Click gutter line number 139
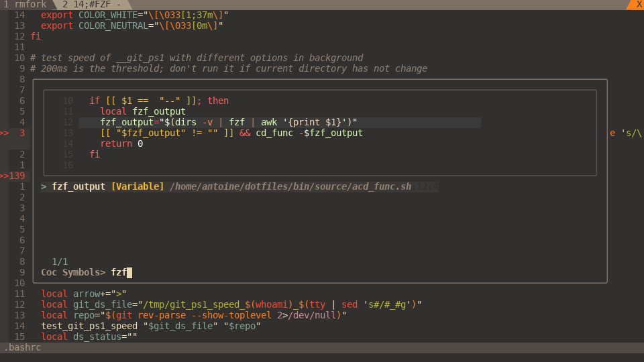Screen dimensions: 644x362 pos(17,176)
